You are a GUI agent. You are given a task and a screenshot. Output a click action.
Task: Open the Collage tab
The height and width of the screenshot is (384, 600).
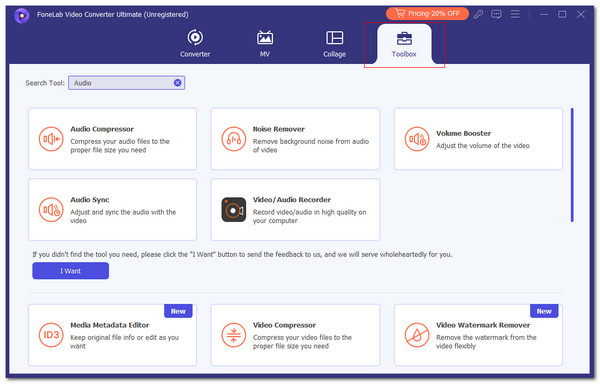point(334,43)
